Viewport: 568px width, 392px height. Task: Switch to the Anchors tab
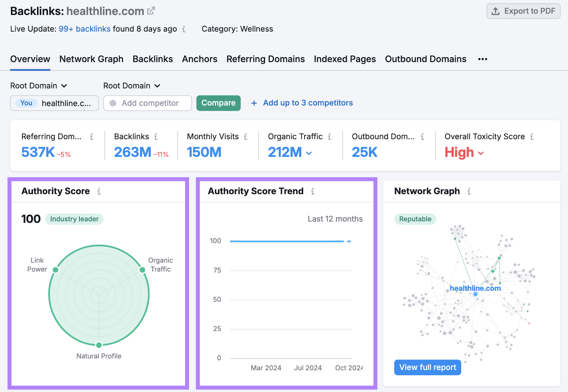[200, 59]
